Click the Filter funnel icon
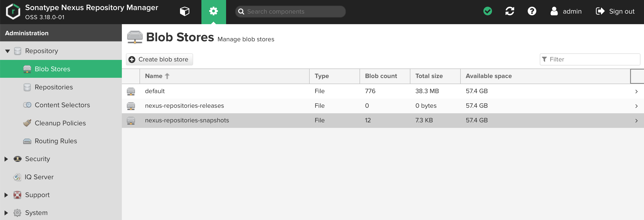Image resolution: width=644 pixels, height=220 pixels. click(544, 59)
